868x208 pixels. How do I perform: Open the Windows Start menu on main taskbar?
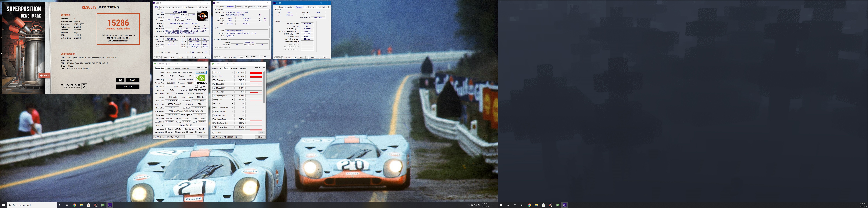click(x=3, y=205)
